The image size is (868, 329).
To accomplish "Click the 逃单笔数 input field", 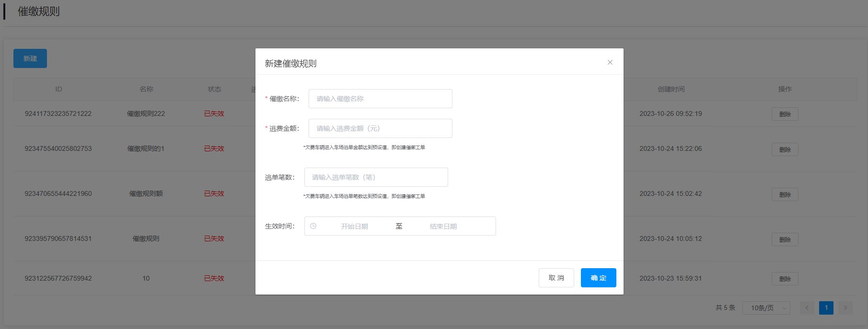I will point(376,177).
